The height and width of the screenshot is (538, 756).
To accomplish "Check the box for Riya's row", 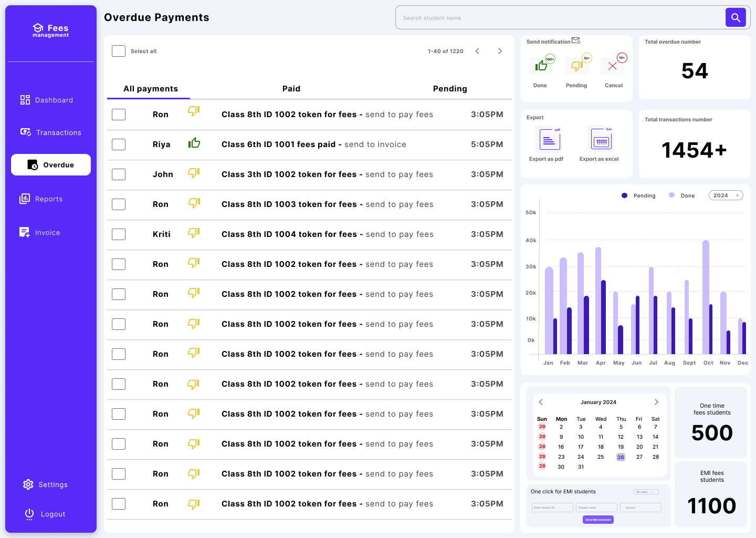I will 119,144.
